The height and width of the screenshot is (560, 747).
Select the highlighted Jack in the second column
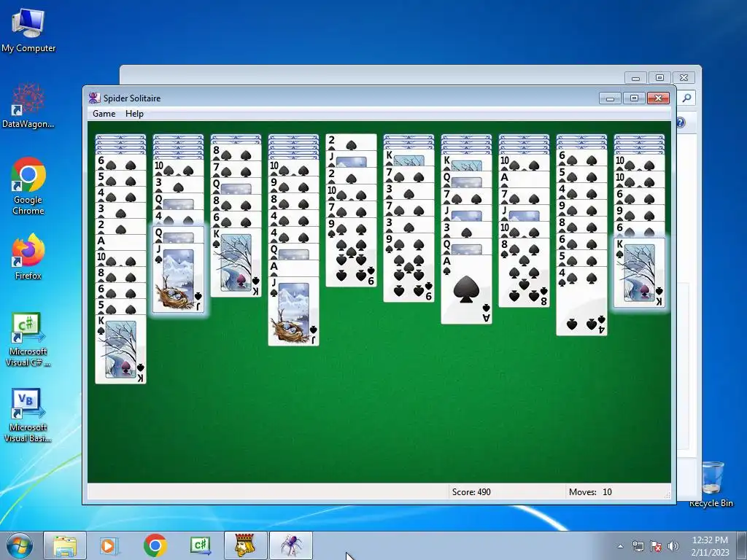point(178,278)
